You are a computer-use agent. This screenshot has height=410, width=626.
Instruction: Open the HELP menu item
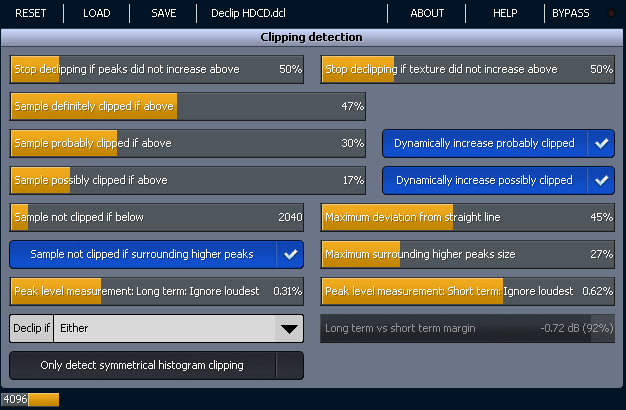tap(505, 13)
